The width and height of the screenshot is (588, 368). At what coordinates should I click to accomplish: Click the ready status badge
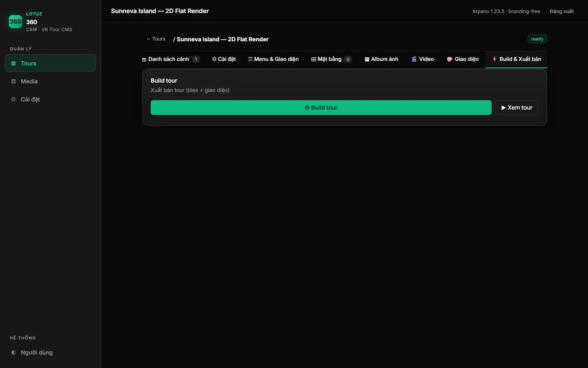pyautogui.click(x=537, y=39)
